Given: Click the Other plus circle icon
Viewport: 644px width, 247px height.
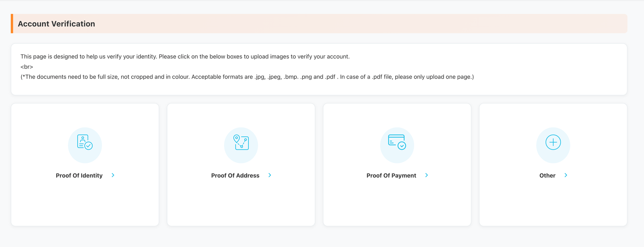Looking at the screenshot, I should point(553,142).
